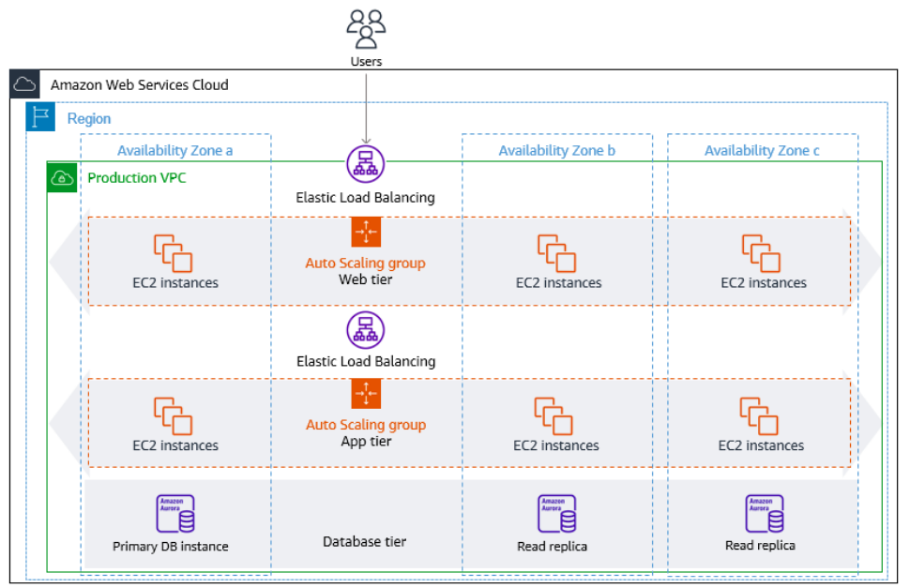
Task: Click Web tier EC2 instances icon in Zone c
Action: click(762, 253)
